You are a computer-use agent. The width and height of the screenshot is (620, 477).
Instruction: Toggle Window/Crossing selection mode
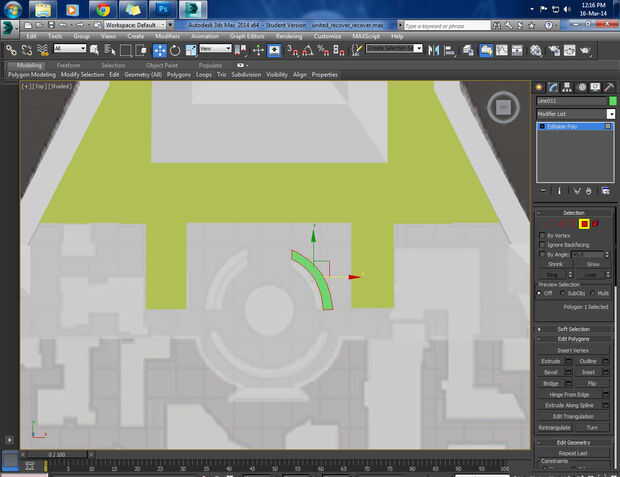tap(141, 50)
